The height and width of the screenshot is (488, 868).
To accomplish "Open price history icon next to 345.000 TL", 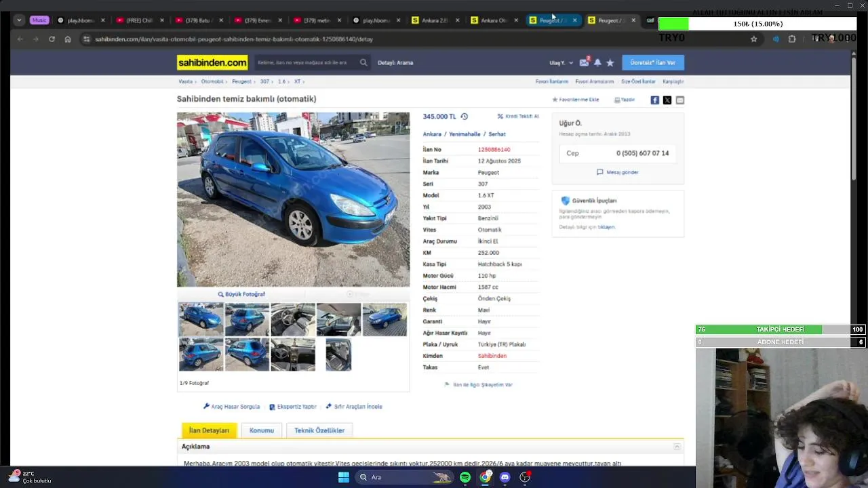I will click(x=465, y=117).
